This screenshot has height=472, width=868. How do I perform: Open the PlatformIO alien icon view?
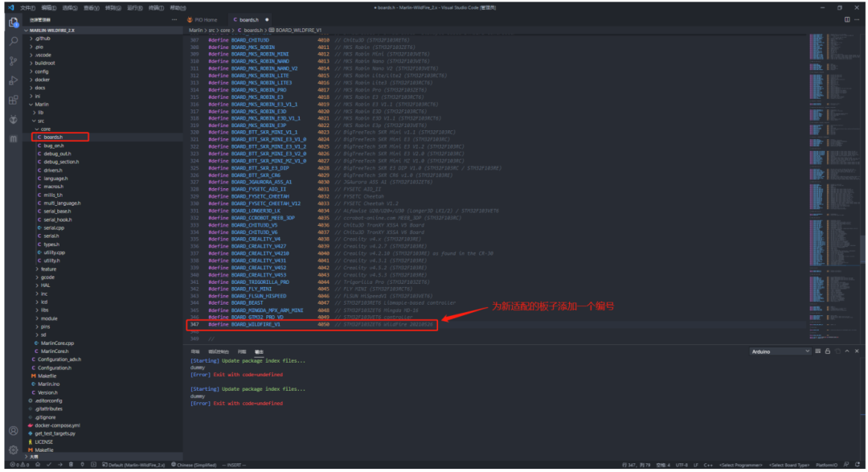tap(14, 120)
